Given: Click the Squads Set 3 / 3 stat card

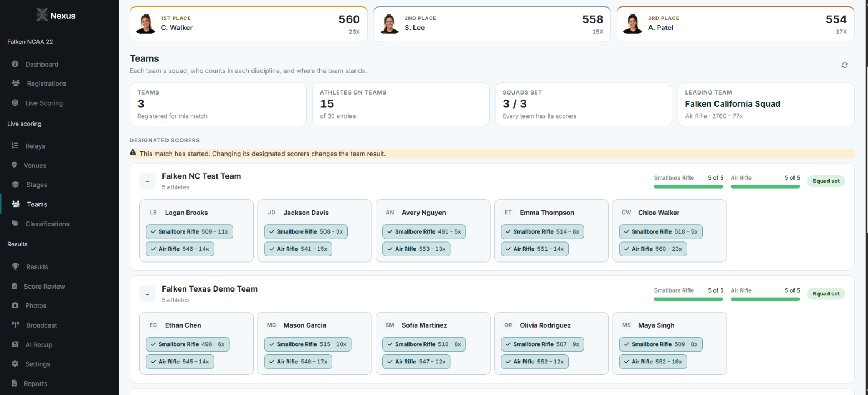Looking at the screenshot, I should tap(583, 105).
